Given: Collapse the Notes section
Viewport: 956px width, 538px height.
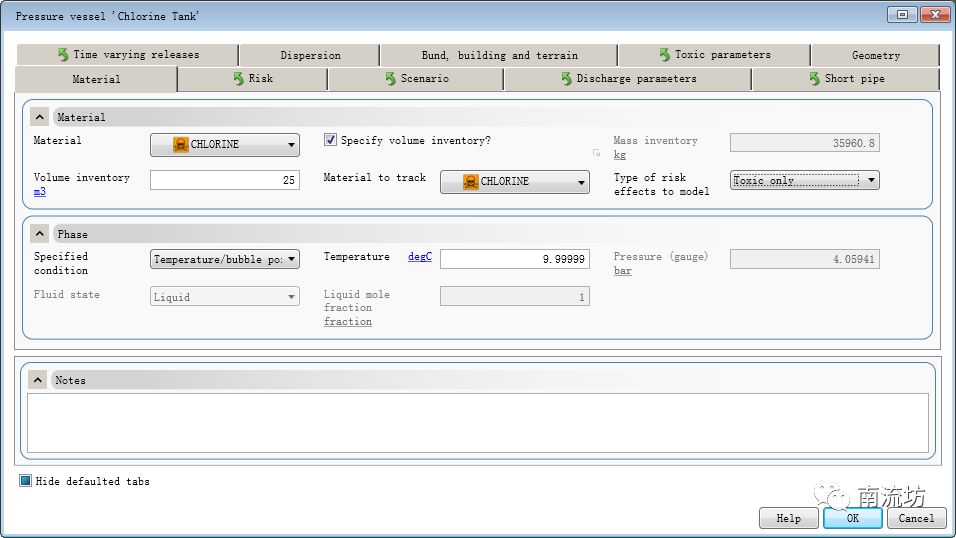Looking at the screenshot, I should coord(38,380).
